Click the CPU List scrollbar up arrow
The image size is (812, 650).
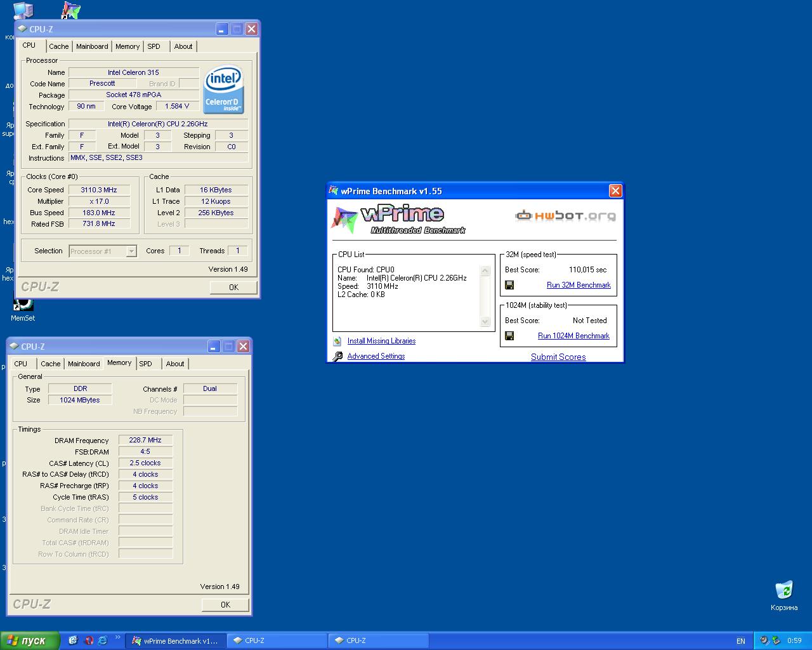[485, 271]
